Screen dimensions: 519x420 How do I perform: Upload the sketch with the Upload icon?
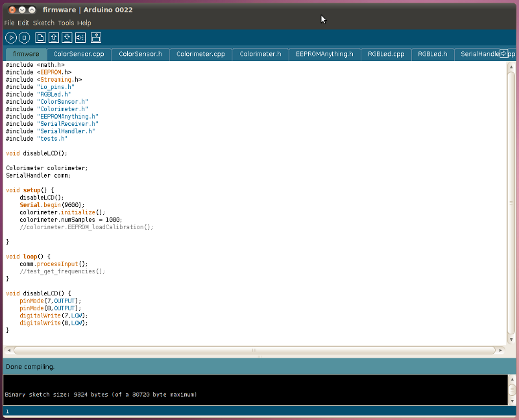tap(81, 38)
